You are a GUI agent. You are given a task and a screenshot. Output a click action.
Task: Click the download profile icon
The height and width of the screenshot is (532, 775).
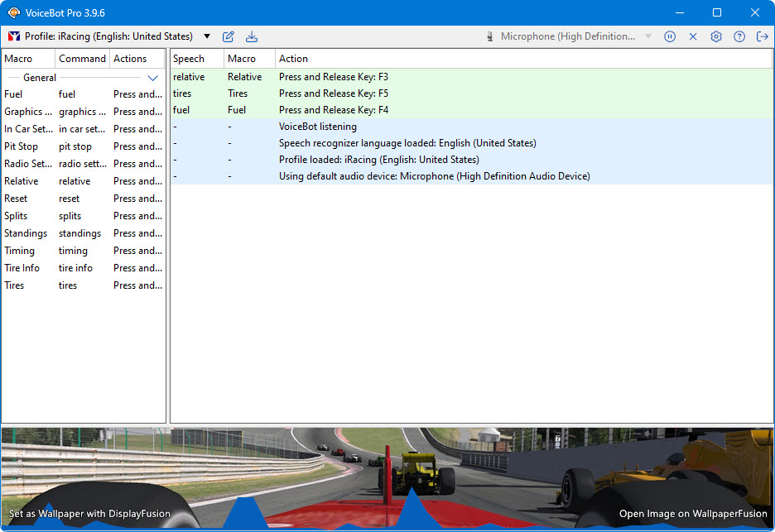[x=252, y=36]
